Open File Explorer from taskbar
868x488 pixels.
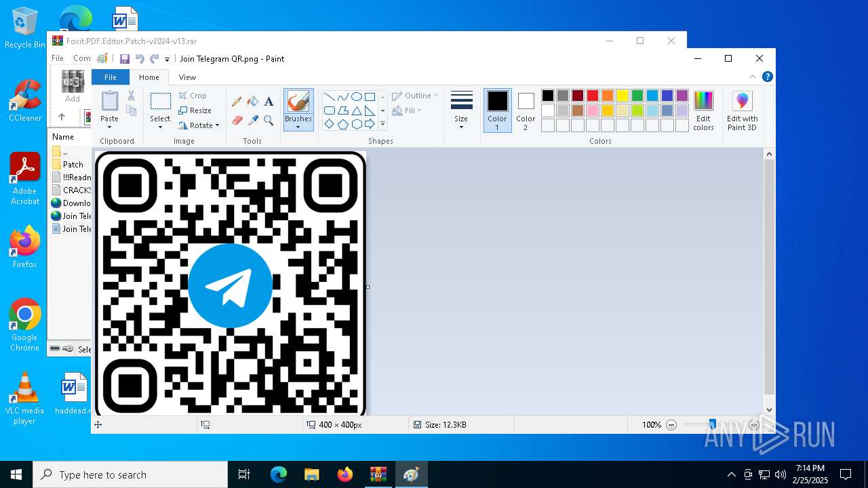pos(311,474)
